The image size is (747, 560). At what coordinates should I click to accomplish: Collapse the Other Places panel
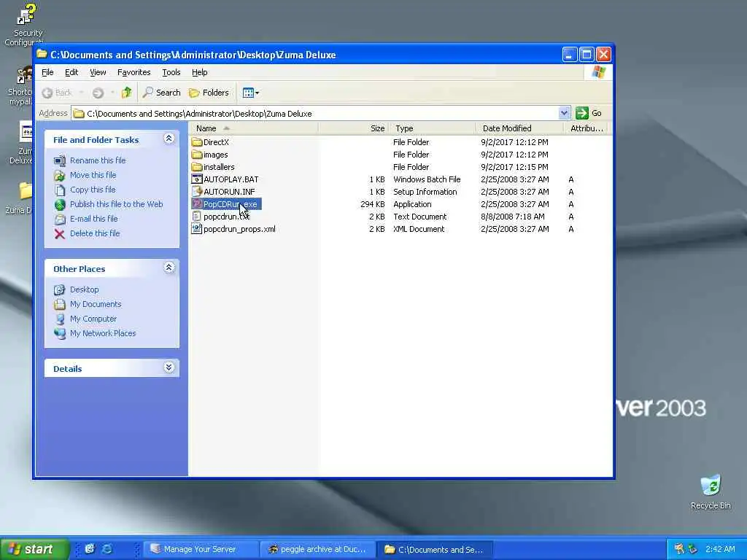[x=169, y=268]
